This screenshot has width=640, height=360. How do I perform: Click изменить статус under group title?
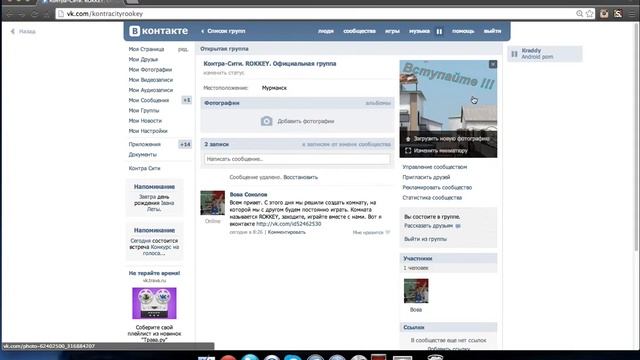(x=224, y=72)
